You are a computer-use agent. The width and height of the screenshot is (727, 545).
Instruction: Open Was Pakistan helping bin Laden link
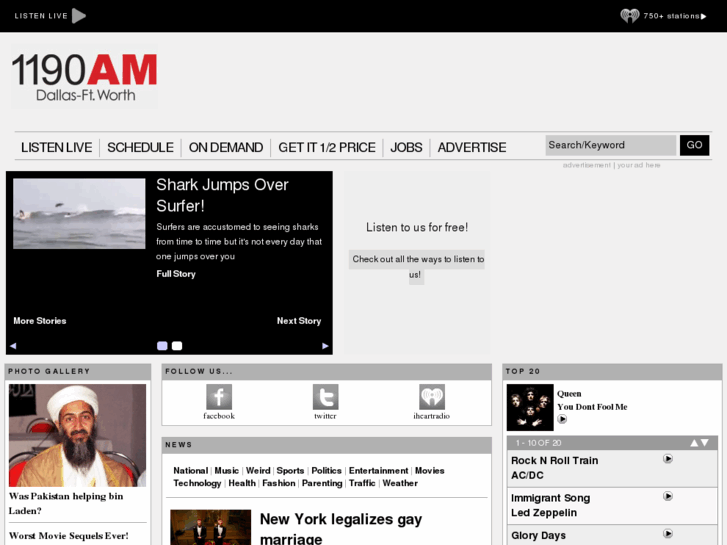pyautogui.click(x=66, y=503)
